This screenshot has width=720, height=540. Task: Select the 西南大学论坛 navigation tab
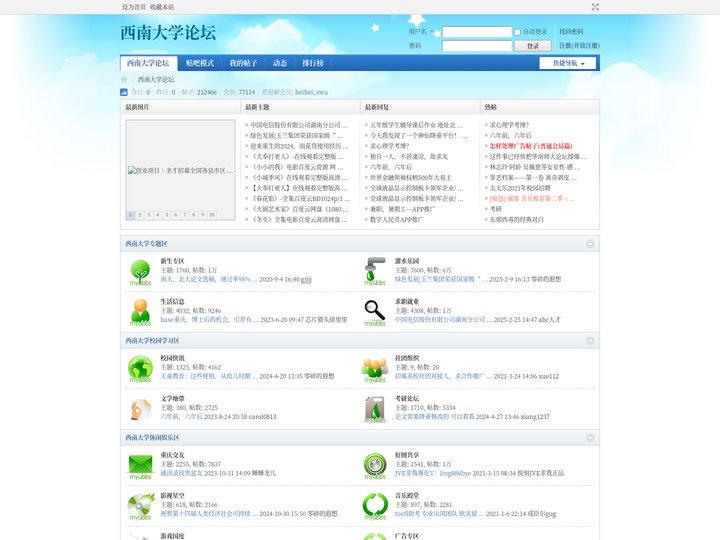point(148,63)
